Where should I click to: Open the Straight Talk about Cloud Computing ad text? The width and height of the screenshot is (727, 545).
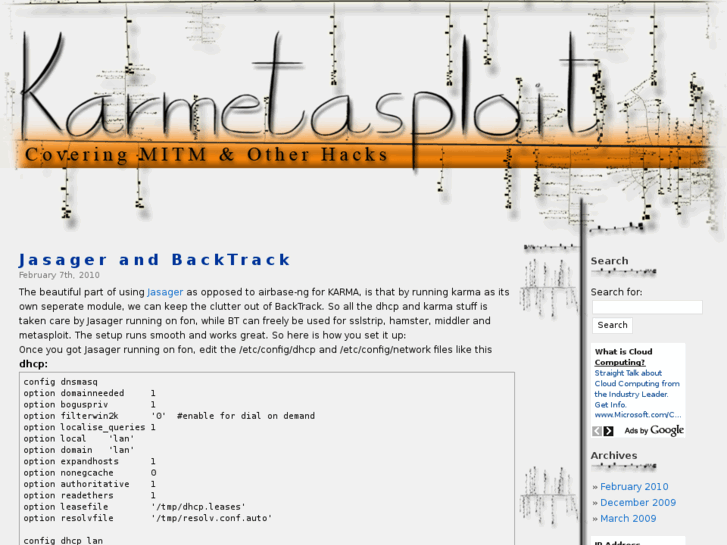(x=637, y=389)
